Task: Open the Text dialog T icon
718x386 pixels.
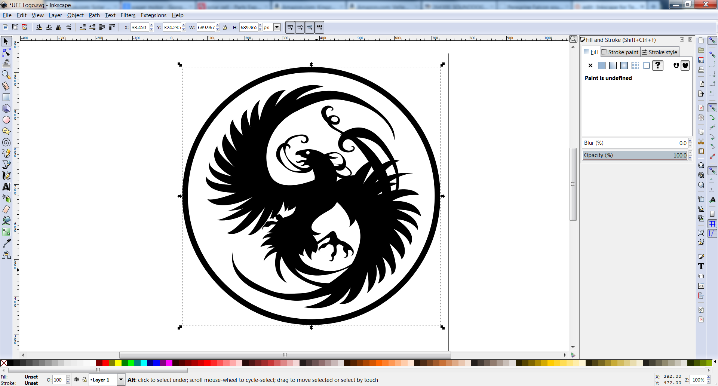Action: pos(701,266)
